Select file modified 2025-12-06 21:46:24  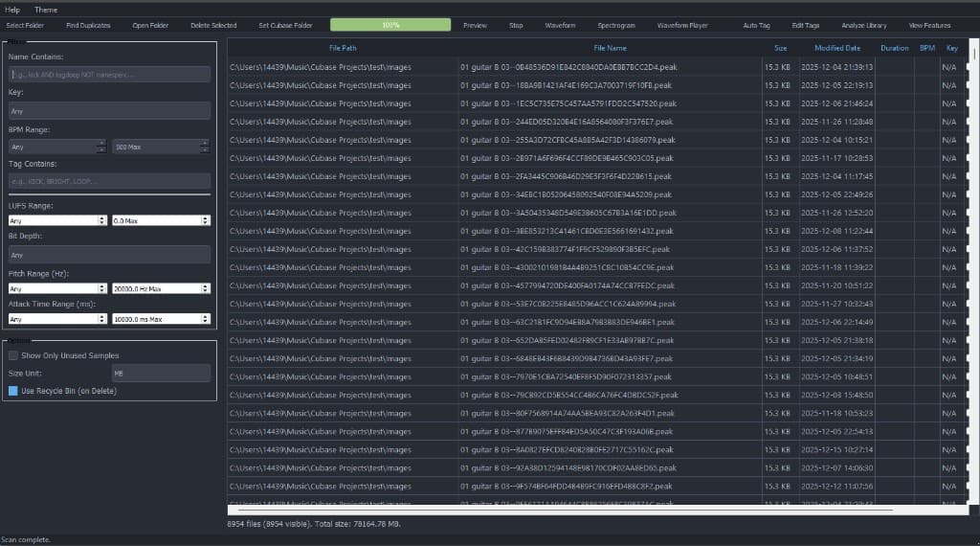597,103
